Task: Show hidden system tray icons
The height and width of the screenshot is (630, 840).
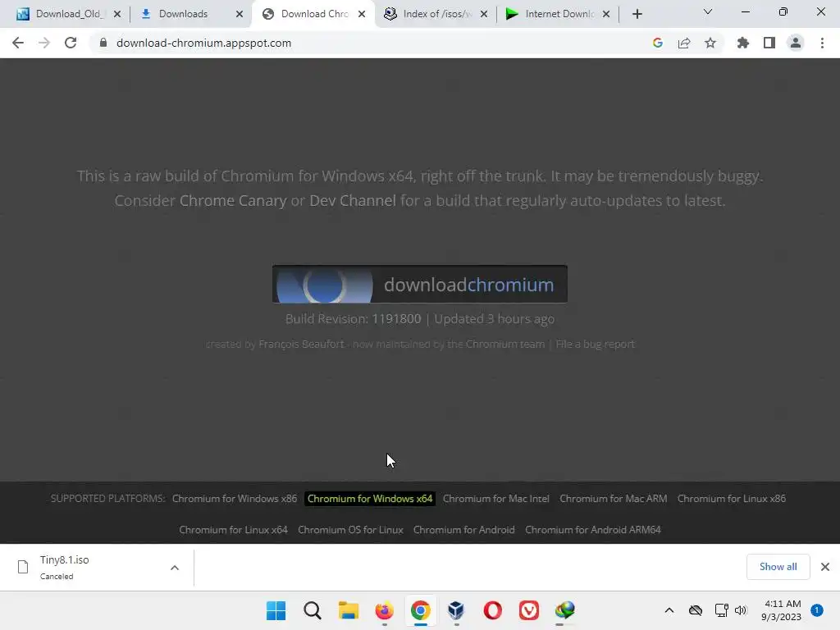Action: coord(669,610)
